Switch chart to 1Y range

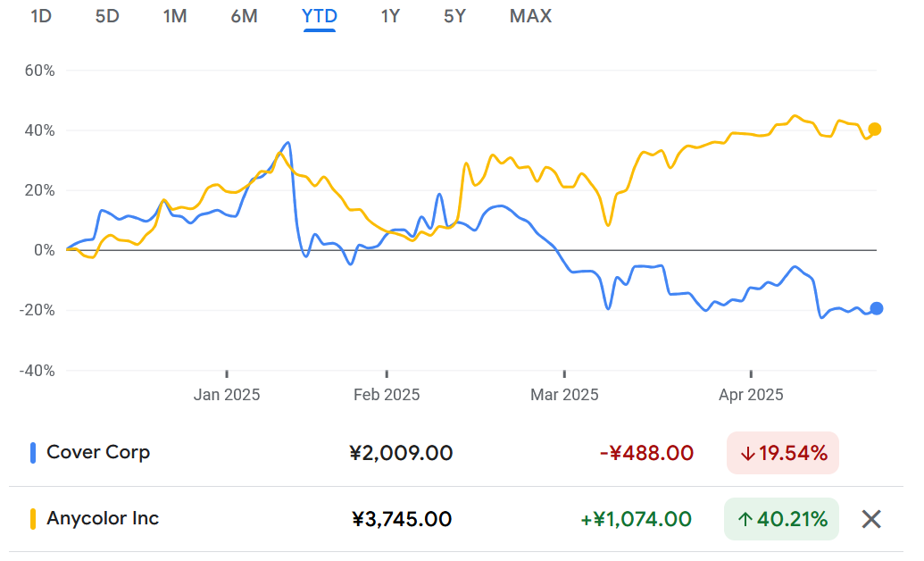(390, 16)
